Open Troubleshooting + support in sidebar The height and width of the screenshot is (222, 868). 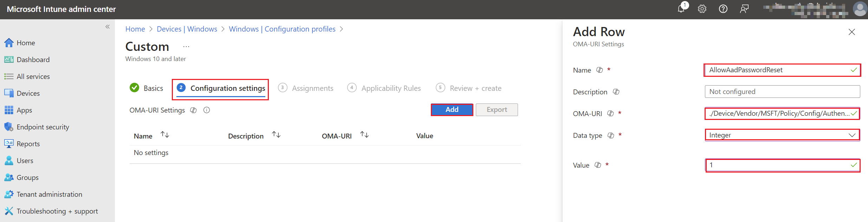tap(57, 211)
